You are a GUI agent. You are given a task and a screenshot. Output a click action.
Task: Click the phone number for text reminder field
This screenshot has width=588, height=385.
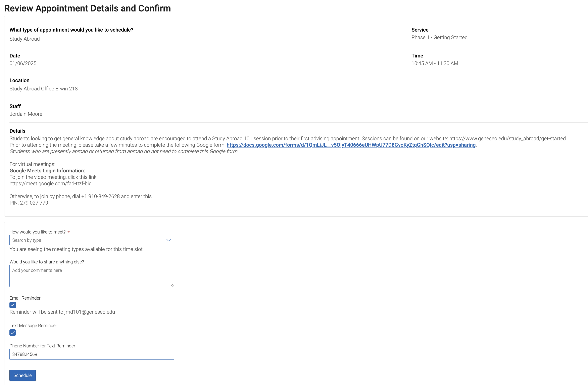(x=91, y=354)
